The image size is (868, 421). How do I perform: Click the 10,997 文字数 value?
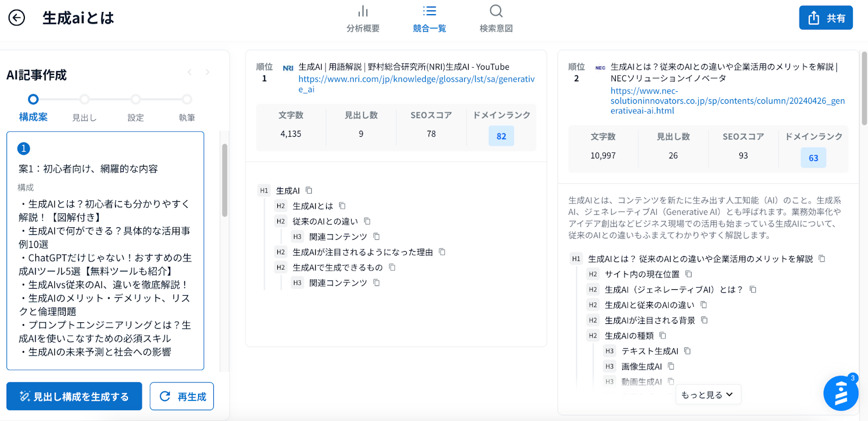click(x=603, y=155)
